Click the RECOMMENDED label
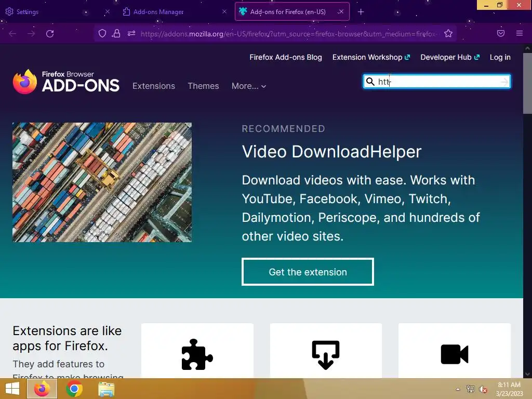 coord(283,129)
